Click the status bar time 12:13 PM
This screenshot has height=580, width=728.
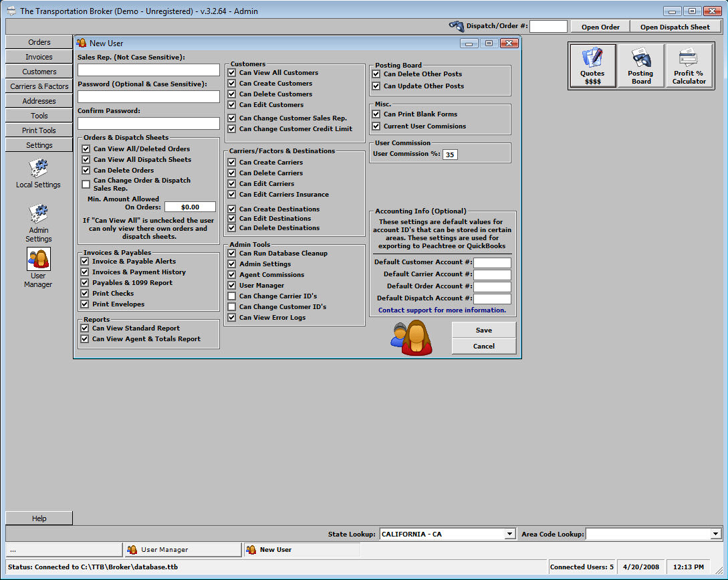(x=689, y=567)
